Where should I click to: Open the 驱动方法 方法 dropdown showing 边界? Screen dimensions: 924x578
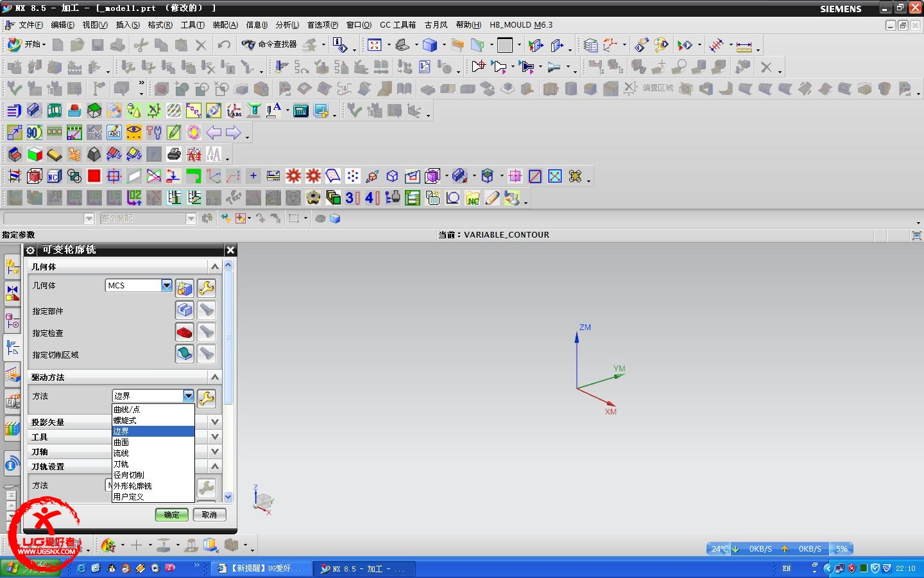[x=188, y=396]
